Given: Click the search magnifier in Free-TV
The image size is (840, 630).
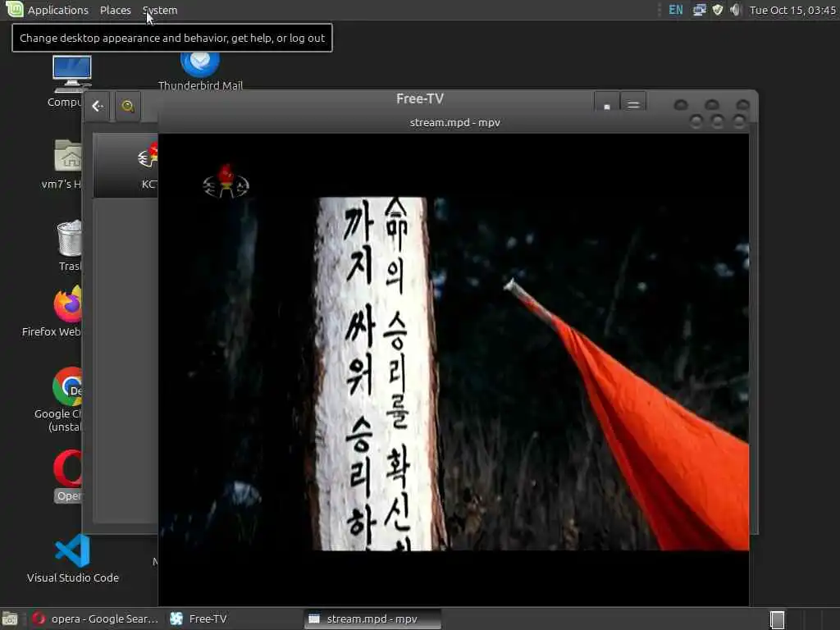Looking at the screenshot, I should click(x=127, y=106).
